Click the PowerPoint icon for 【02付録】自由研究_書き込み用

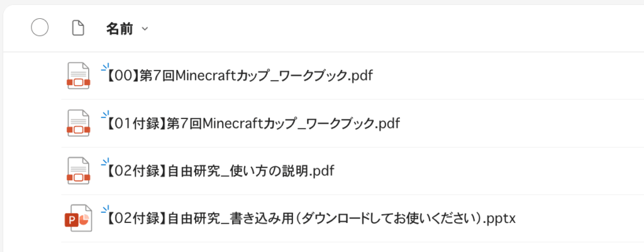pyautogui.click(x=79, y=219)
